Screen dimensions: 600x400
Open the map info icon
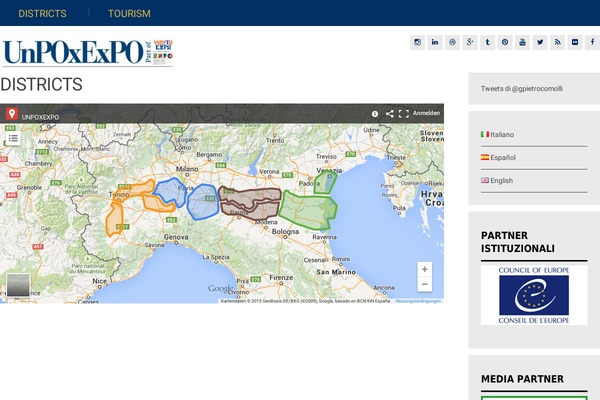click(x=375, y=114)
